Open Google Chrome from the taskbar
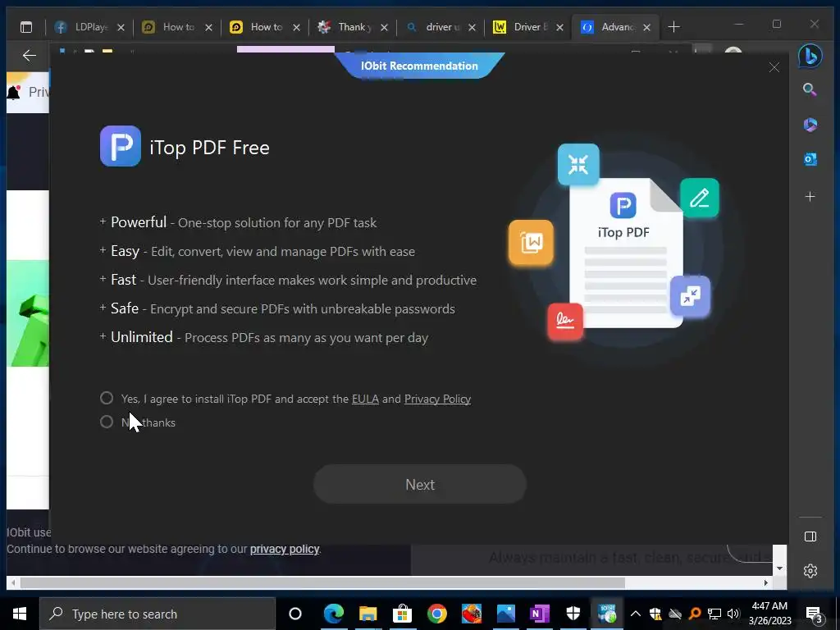The width and height of the screenshot is (840, 630). pyautogui.click(x=437, y=614)
